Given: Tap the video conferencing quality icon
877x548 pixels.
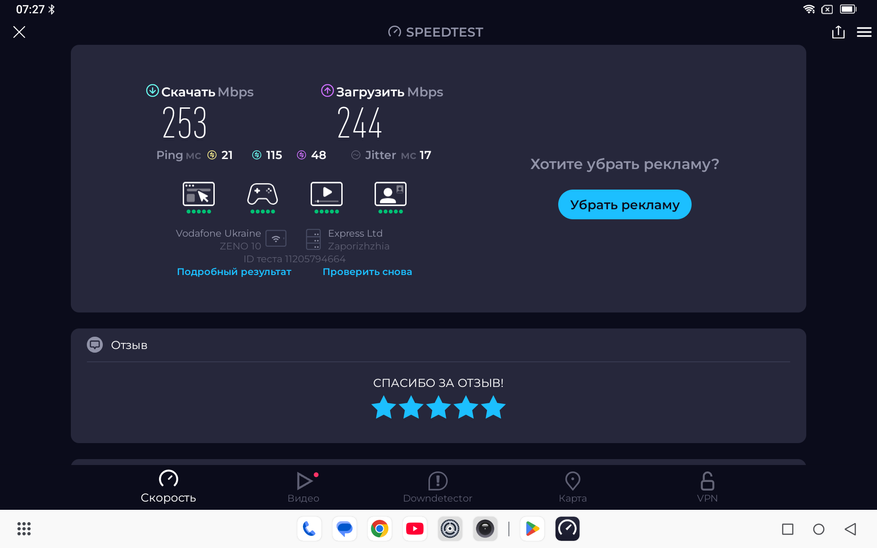Looking at the screenshot, I should click(390, 195).
